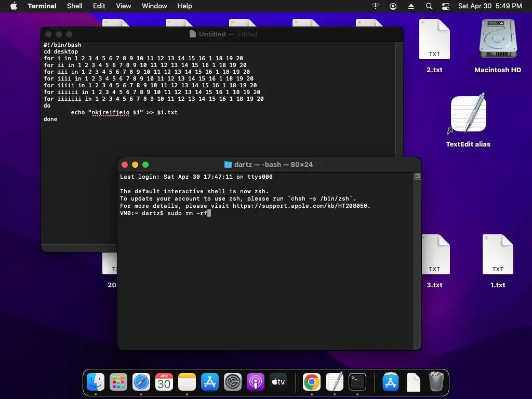Click the chsh -s /bin/zsh text in Terminal
The height and width of the screenshot is (399, 532).
320,199
